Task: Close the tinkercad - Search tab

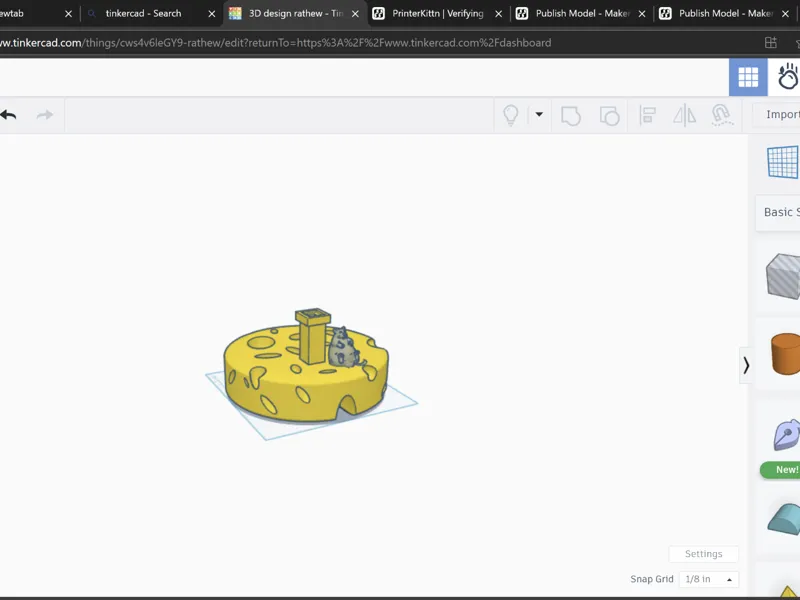Action: 212,14
